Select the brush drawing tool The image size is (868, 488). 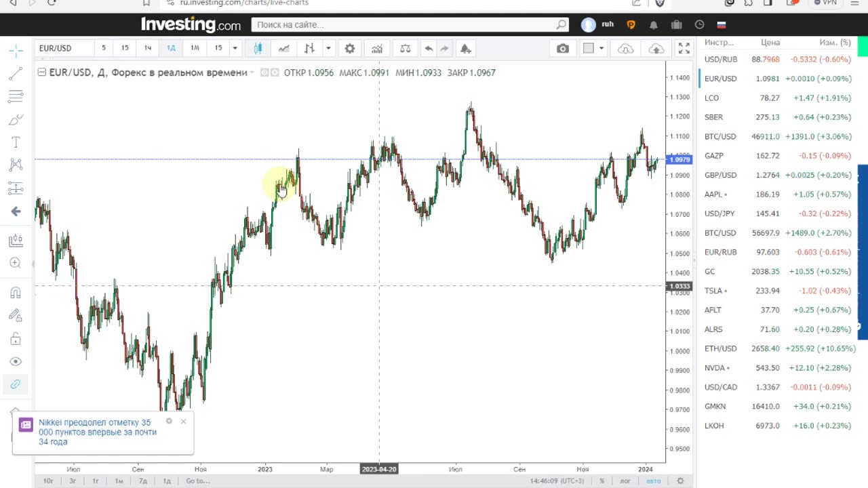click(x=16, y=120)
